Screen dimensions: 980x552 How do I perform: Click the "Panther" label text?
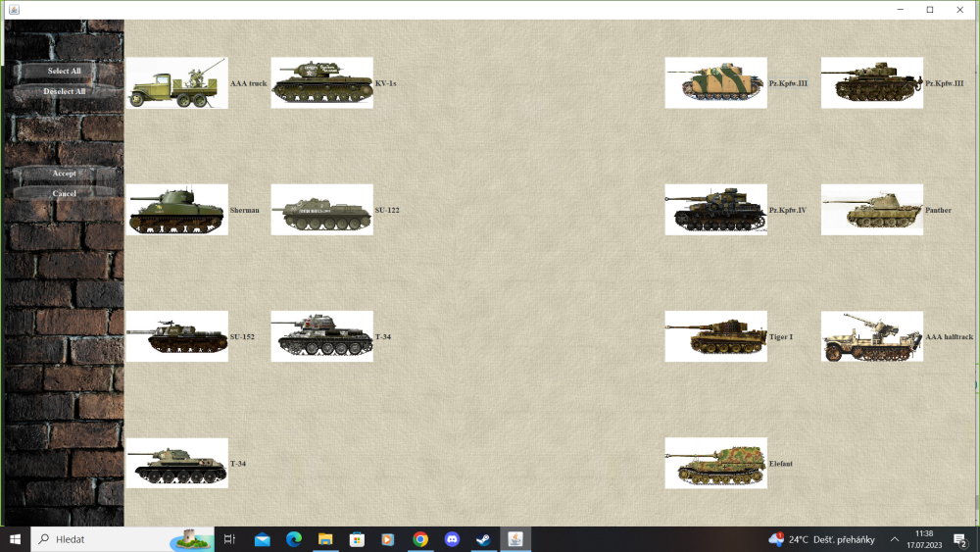point(938,210)
